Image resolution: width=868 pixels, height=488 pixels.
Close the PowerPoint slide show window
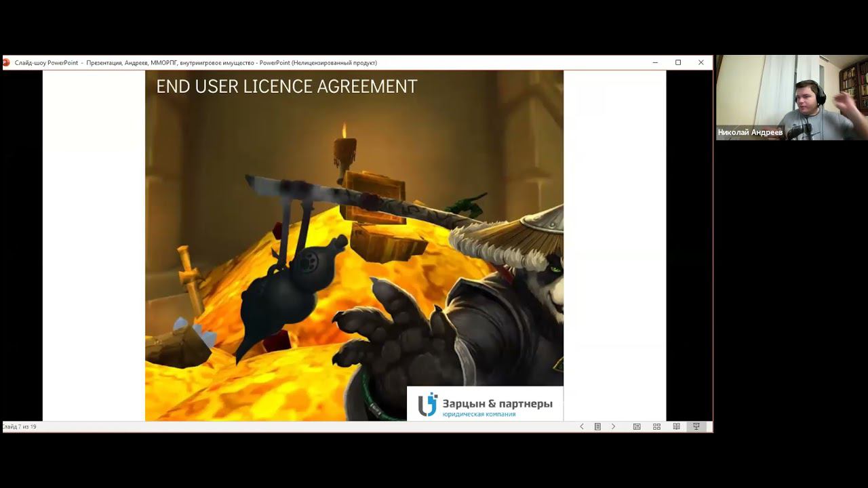click(701, 62)
